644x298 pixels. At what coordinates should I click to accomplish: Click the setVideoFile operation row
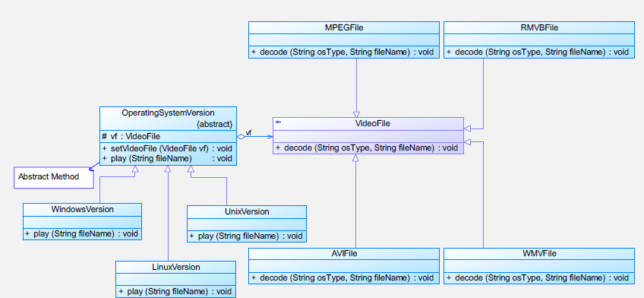tap(168, 148)
